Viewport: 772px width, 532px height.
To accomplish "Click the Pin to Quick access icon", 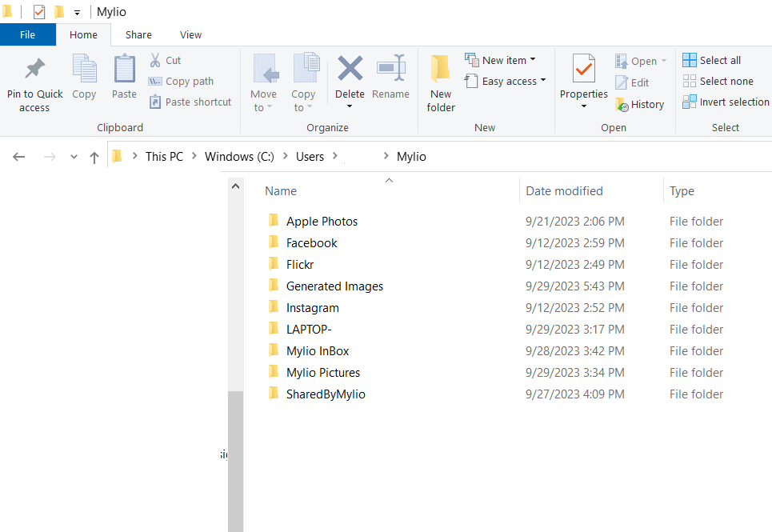I will point(35,69).
